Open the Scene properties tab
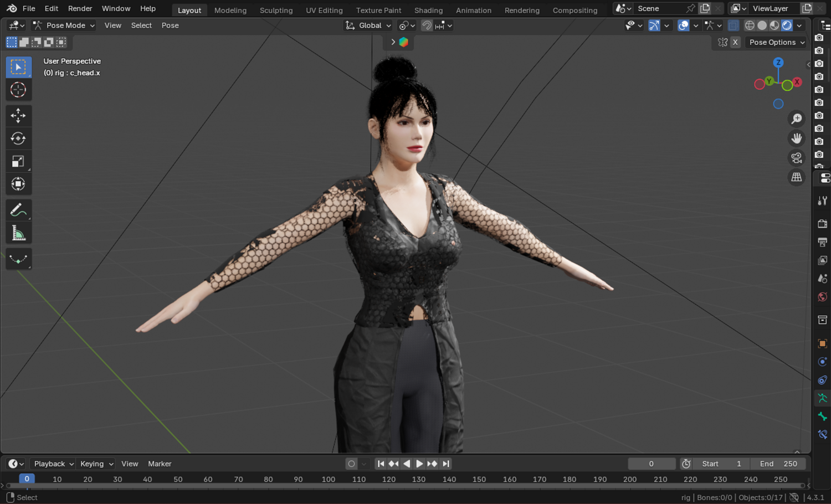The height and width of the screenshot is (504, 831). (x=823, y=279)
